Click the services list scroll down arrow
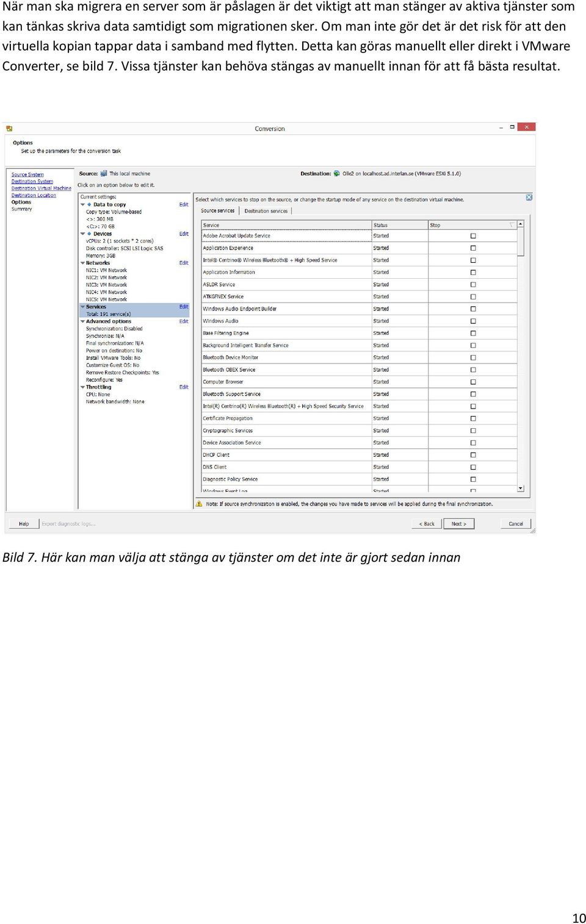Screen dimensions: 586x924 point(521,489)
